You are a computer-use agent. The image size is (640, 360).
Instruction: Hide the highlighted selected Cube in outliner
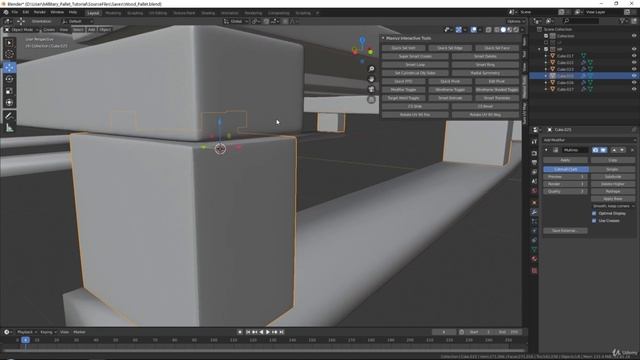[x=634, y=76]
